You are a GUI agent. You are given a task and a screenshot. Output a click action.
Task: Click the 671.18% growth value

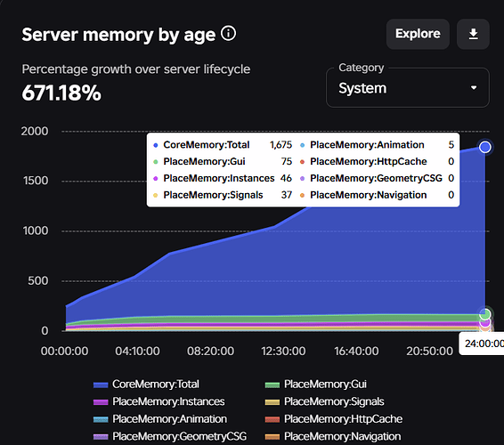(x=61, y=93)
